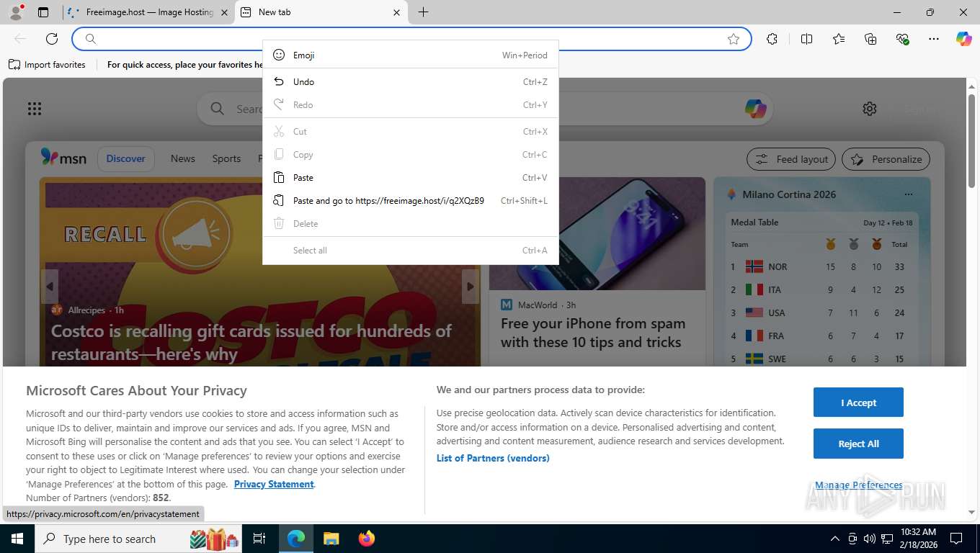This screenshot has width=980, height=553.
Task: Go to previous story arrow
Action: (x=50, y=287)
